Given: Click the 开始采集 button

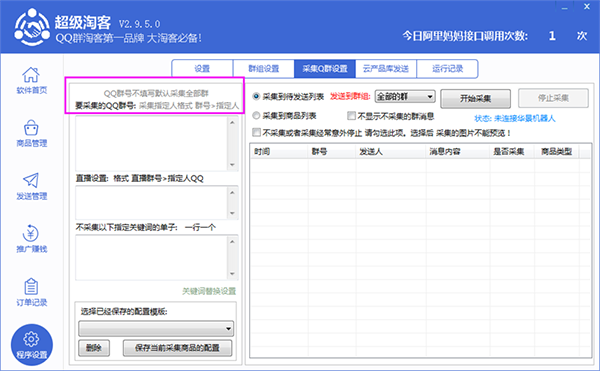Looking at the screenshot, I should 475,99.
